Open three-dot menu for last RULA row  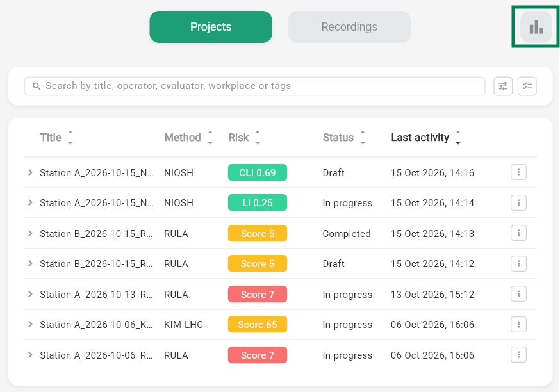(x=518, y=355)
